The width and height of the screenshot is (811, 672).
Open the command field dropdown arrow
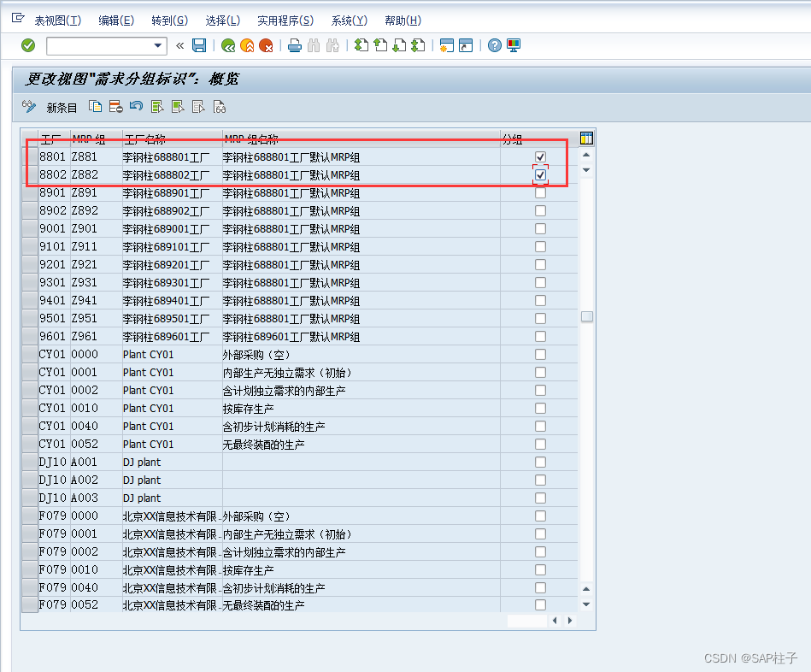click(x=158, y=45)
